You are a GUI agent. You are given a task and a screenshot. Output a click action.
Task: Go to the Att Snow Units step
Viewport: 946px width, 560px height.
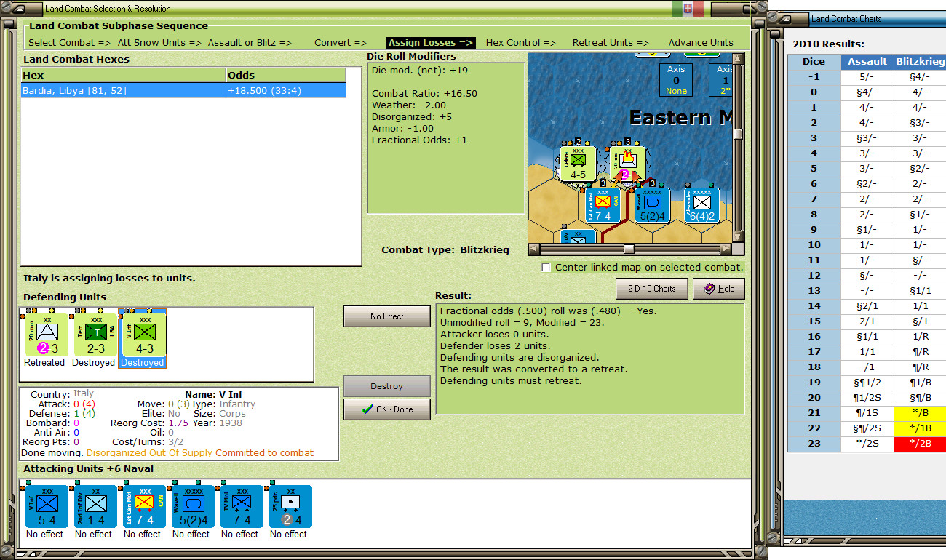tap(159, 43)
